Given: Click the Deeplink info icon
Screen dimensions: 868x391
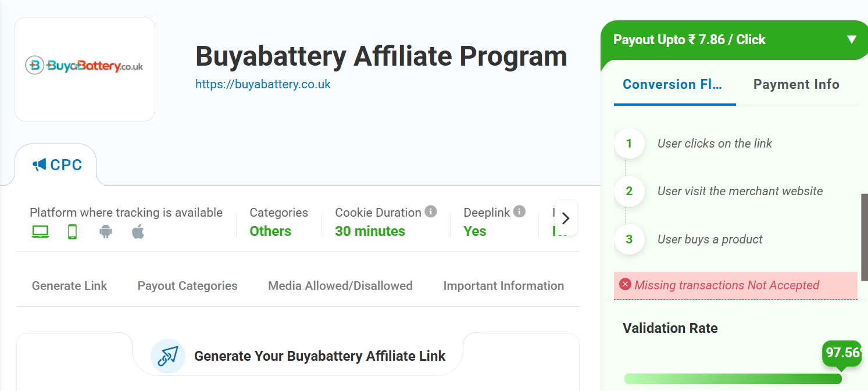Looking at the screenshot, I should point(519,211).
